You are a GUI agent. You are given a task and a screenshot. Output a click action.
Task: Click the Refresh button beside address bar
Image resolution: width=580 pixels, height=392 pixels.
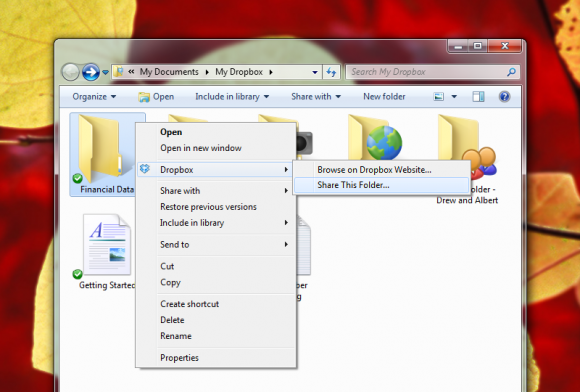(x=331, y=72)
